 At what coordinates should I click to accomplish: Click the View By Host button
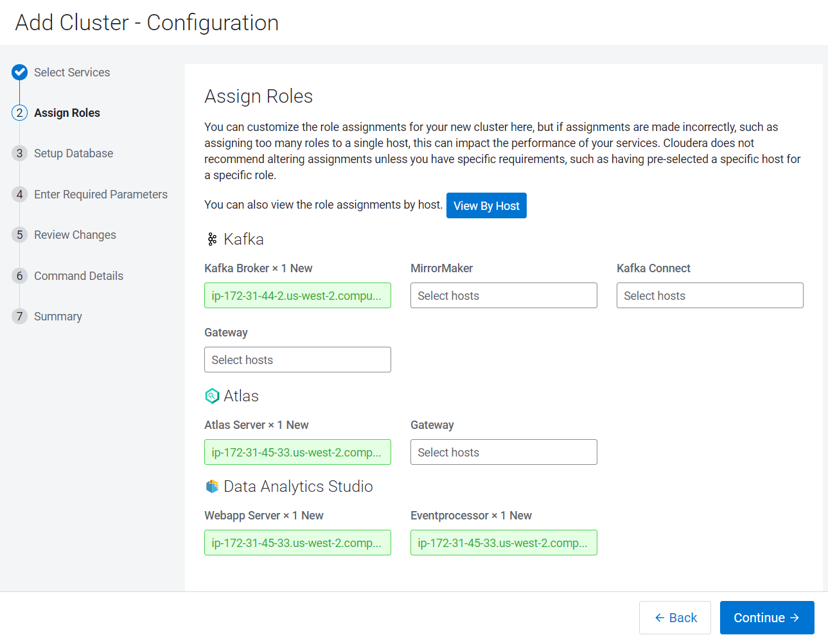tap(486, 205)
